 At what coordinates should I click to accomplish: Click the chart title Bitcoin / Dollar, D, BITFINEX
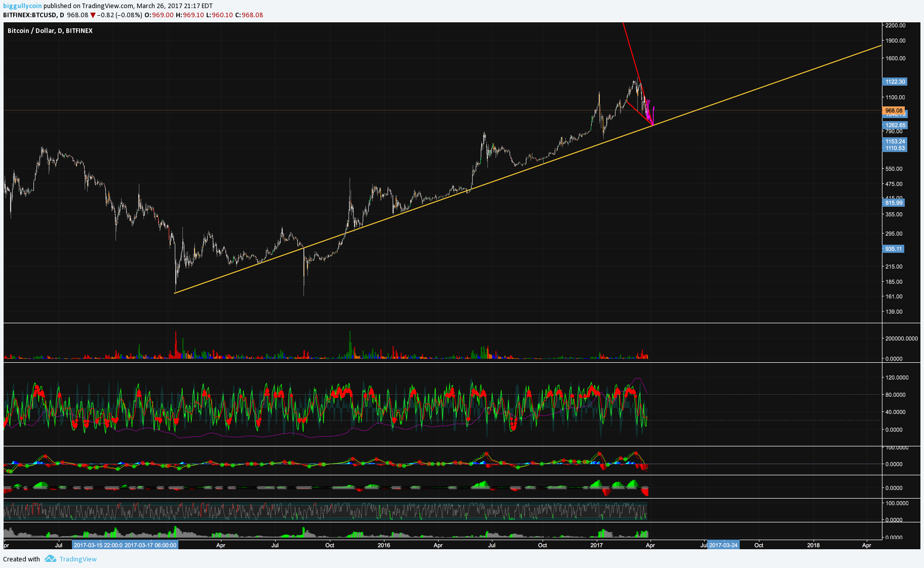pyautogui.click(x=50, y=31)
